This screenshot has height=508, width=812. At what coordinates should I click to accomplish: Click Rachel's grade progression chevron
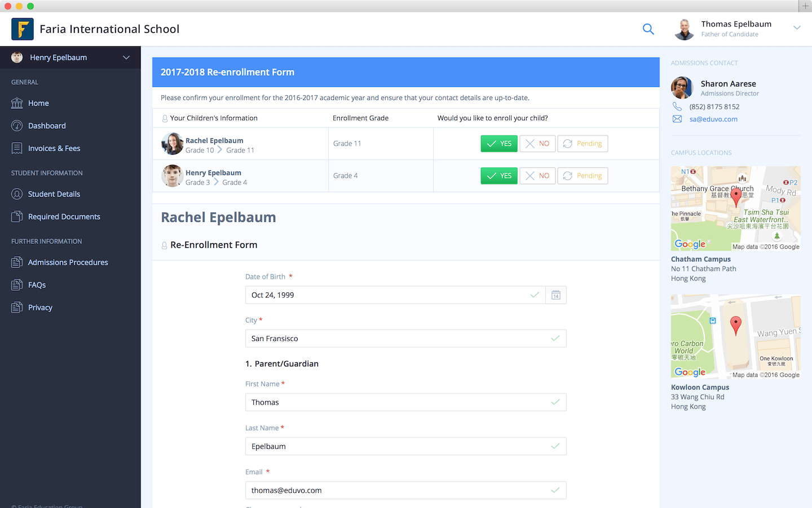point(220,150)
